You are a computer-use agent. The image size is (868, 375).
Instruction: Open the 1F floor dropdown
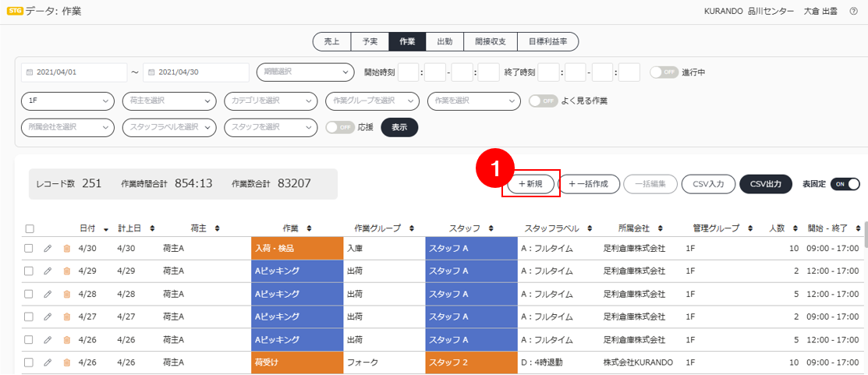(x=68, y=101)
